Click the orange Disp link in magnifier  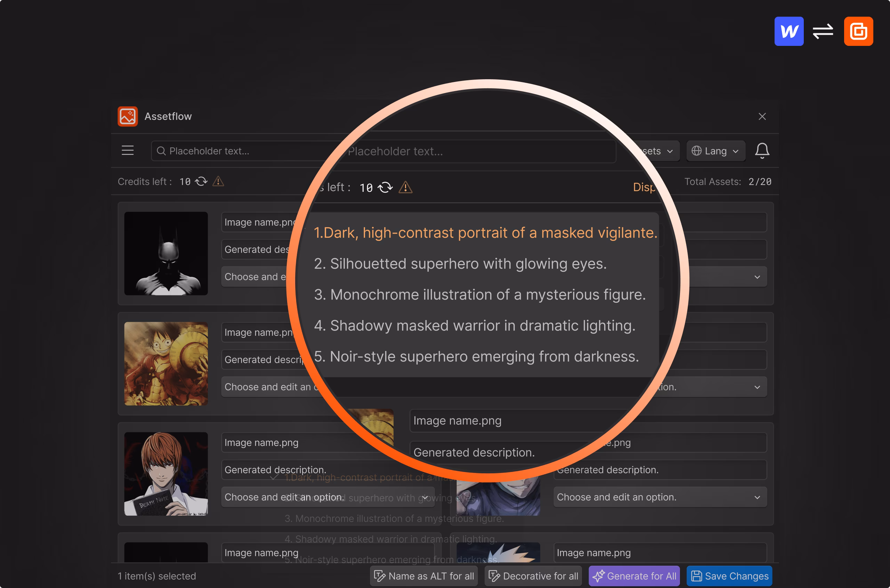coord(644,187)
